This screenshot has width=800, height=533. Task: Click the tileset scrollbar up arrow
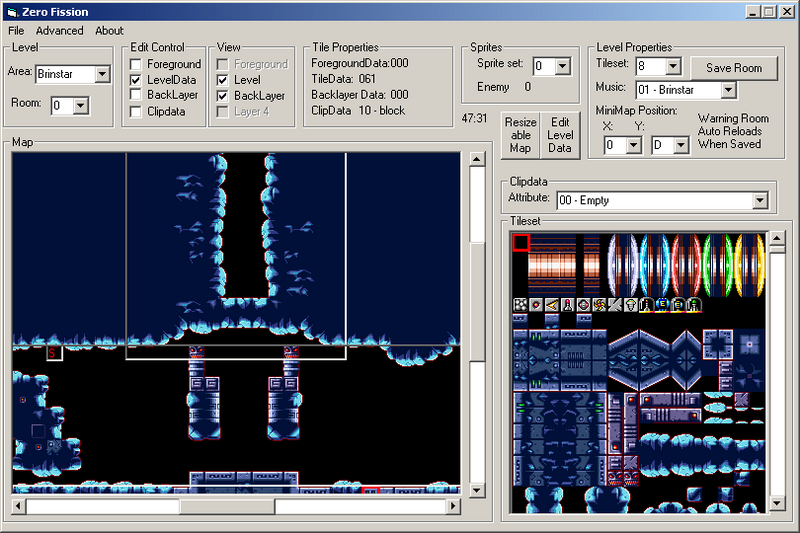tap(777, 238)
